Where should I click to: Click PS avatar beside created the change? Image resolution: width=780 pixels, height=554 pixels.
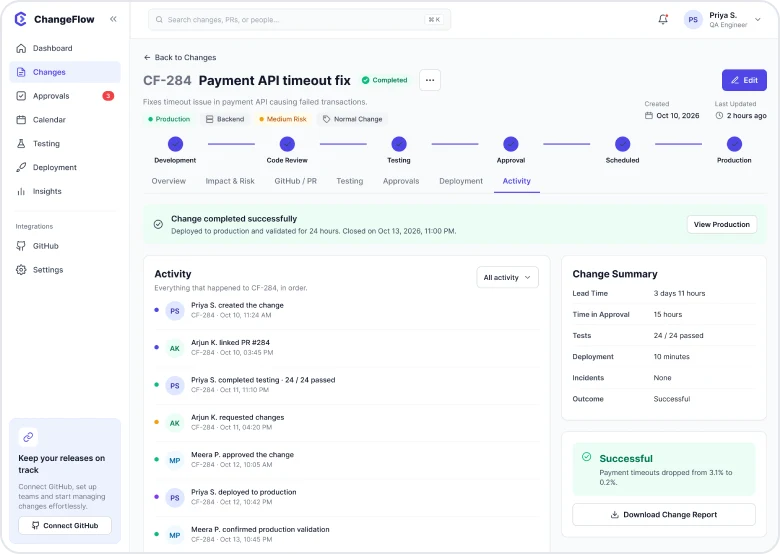pyautogui.click(x=175, y=311)
